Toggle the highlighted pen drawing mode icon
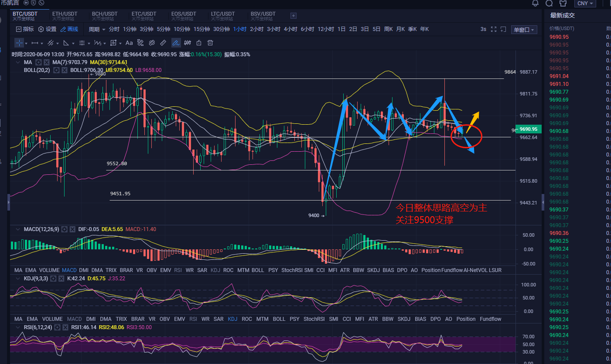Viewport: 611px width, 364px height. point(176,43)
